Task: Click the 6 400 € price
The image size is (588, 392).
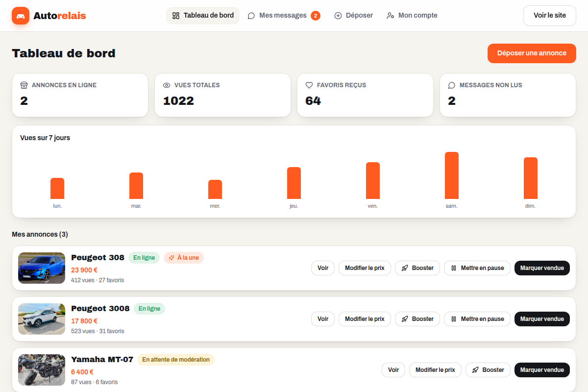Action: [82, 372]
